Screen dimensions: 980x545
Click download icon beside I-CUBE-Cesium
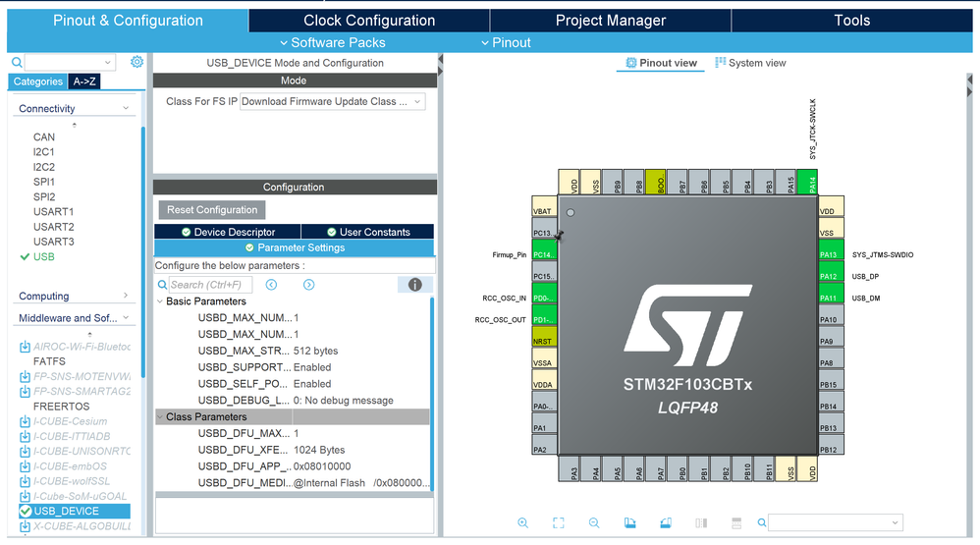(25, 421)
